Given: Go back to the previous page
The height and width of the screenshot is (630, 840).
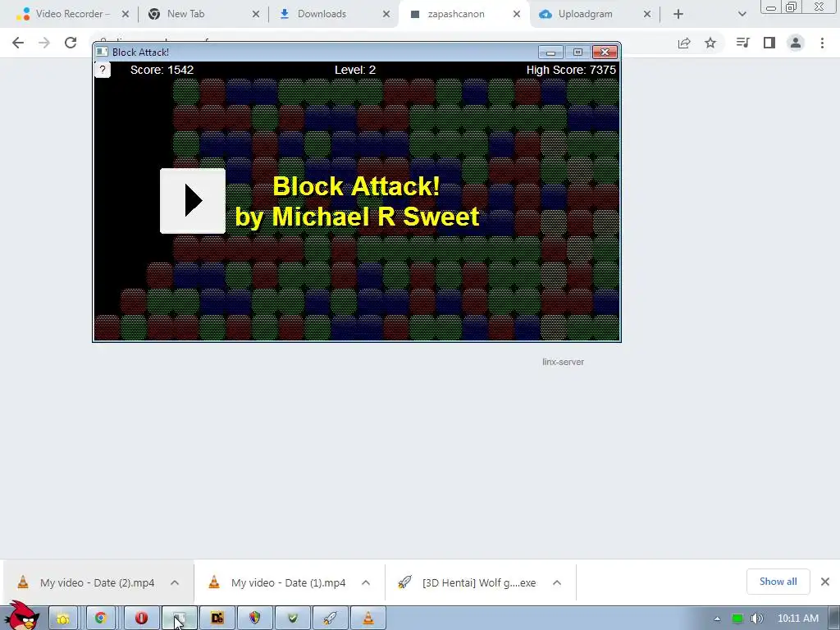Looking at the screenshot, I should [18, 43].
